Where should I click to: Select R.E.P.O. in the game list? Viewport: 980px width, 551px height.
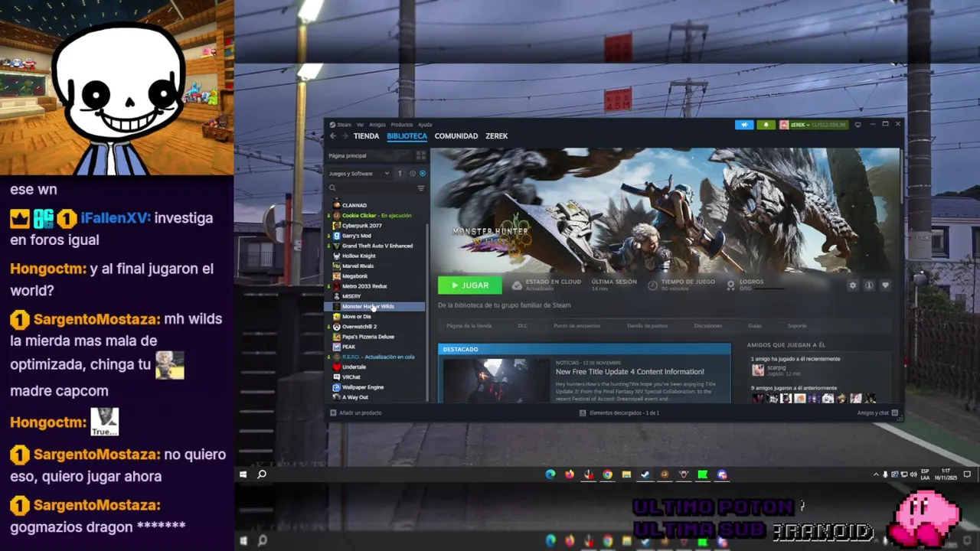[x=377, y=357]
